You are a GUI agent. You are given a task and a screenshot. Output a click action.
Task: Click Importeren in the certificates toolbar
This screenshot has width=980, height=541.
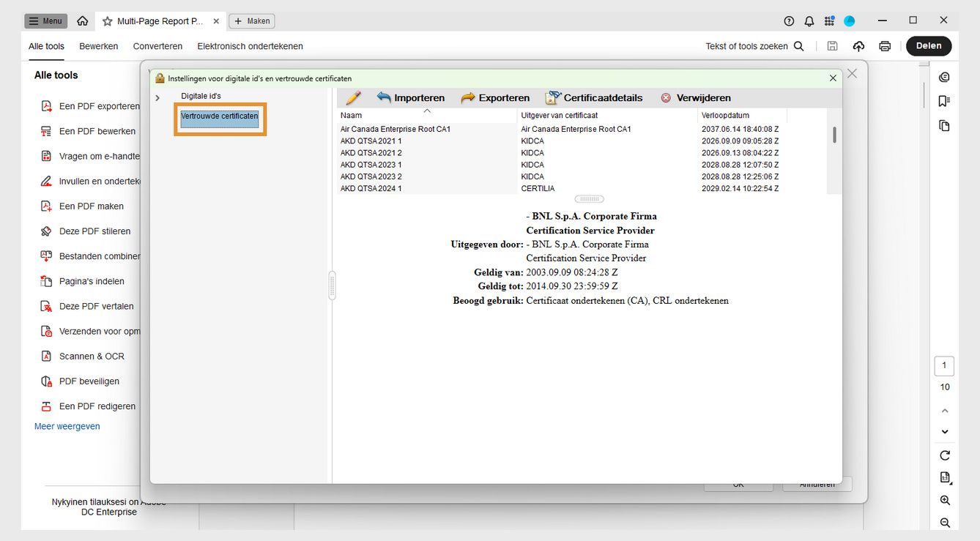(410, 97)
